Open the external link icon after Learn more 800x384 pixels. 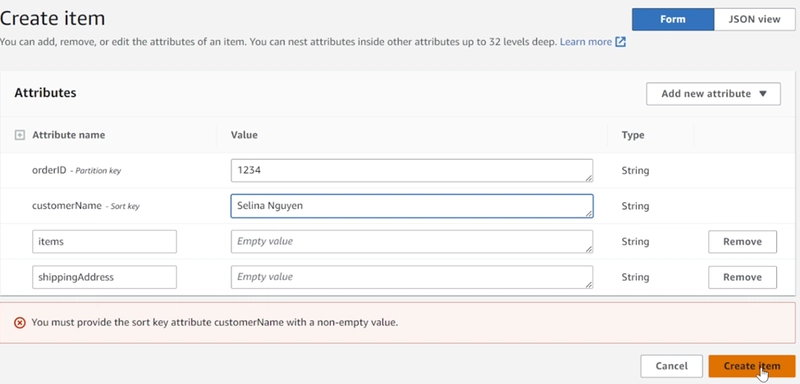[x=620, y=42]
